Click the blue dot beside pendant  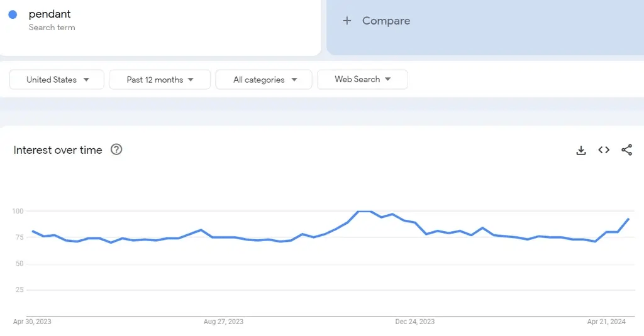[x=13, y=14]
